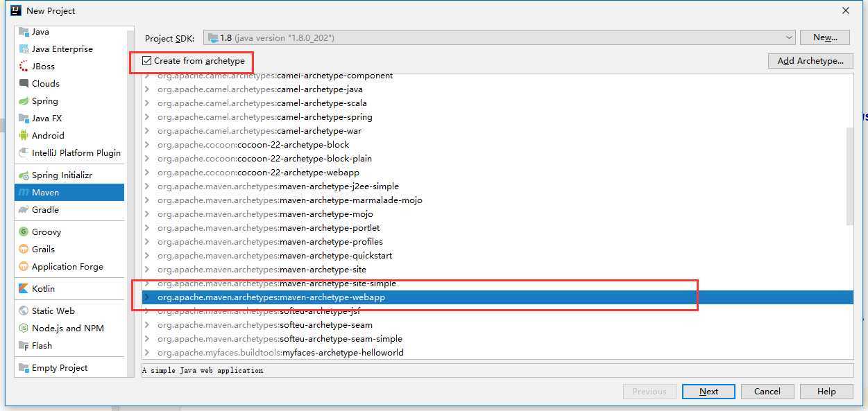Screen dimensions: 868x411
Task: Click the IntelliJ logo in title bar
Action: pyautogui.click(x=15, y=10)
